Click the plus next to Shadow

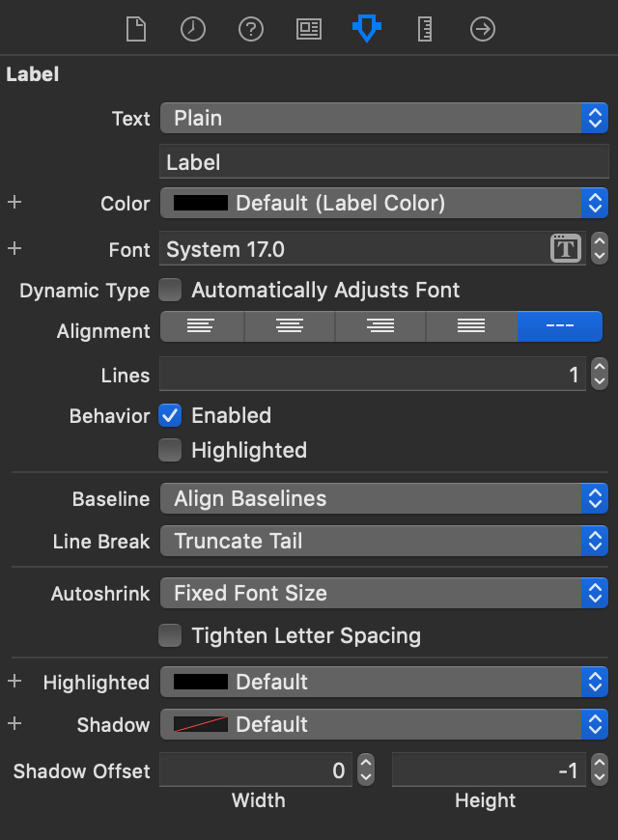point(14,724)
